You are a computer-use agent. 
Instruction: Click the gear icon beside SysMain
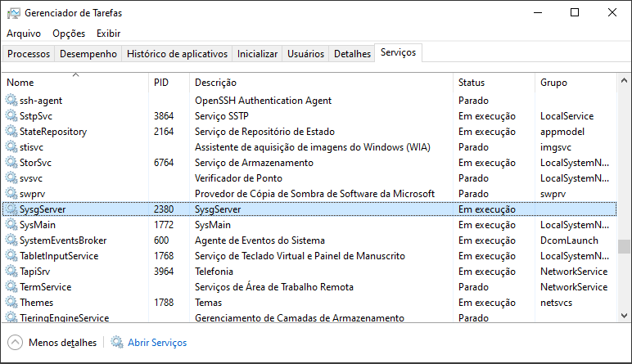coord(11,224)
